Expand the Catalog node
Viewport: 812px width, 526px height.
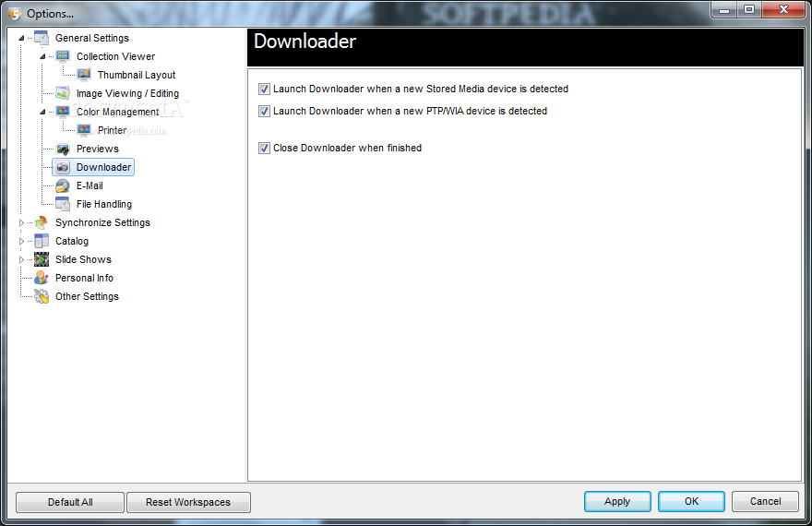(21, 241)
